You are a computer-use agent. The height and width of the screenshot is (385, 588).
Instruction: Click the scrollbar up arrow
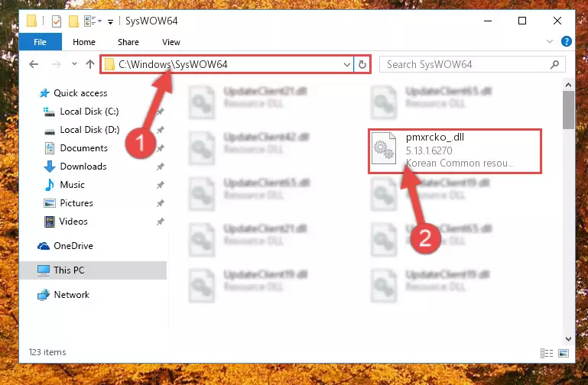point(568,85)
